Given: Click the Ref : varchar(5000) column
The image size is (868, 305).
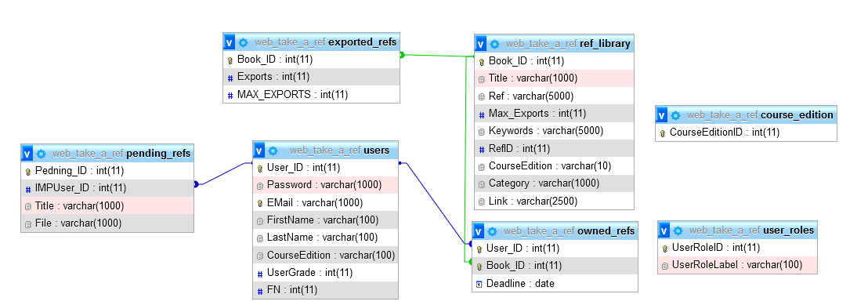Looking at the screenshot, I should [554, 96].
